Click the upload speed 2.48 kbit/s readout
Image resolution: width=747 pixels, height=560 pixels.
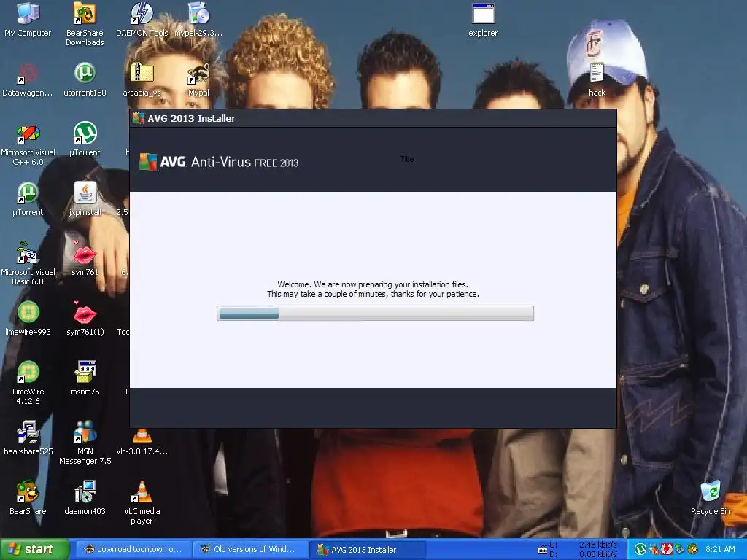point(598,545)
